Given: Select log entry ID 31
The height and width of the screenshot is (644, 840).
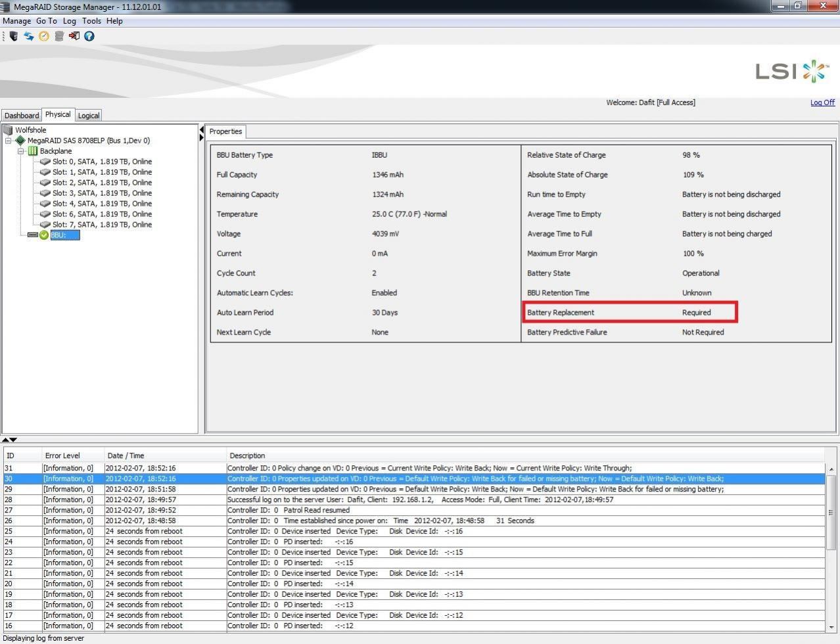Looking at the screenshot, I should coord(414,469).
